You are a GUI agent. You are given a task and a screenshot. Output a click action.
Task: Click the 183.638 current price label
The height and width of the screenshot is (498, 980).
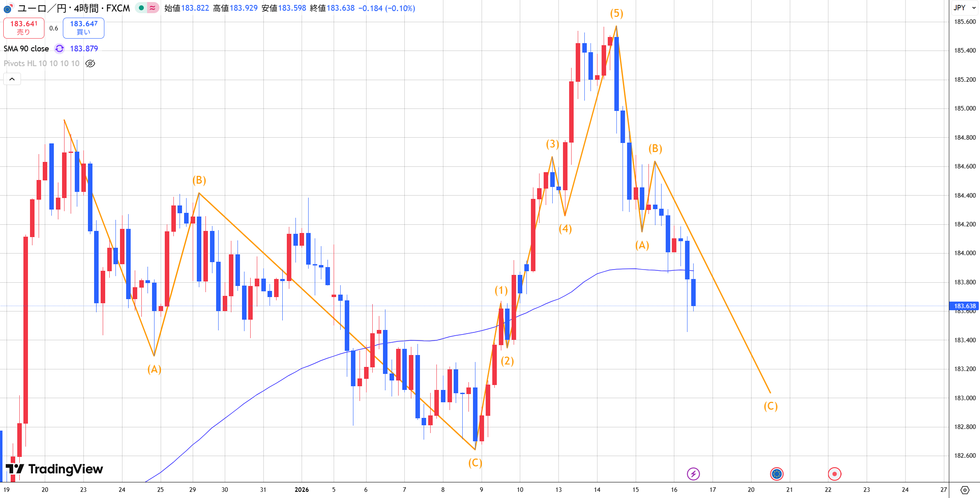pos(964,306)
